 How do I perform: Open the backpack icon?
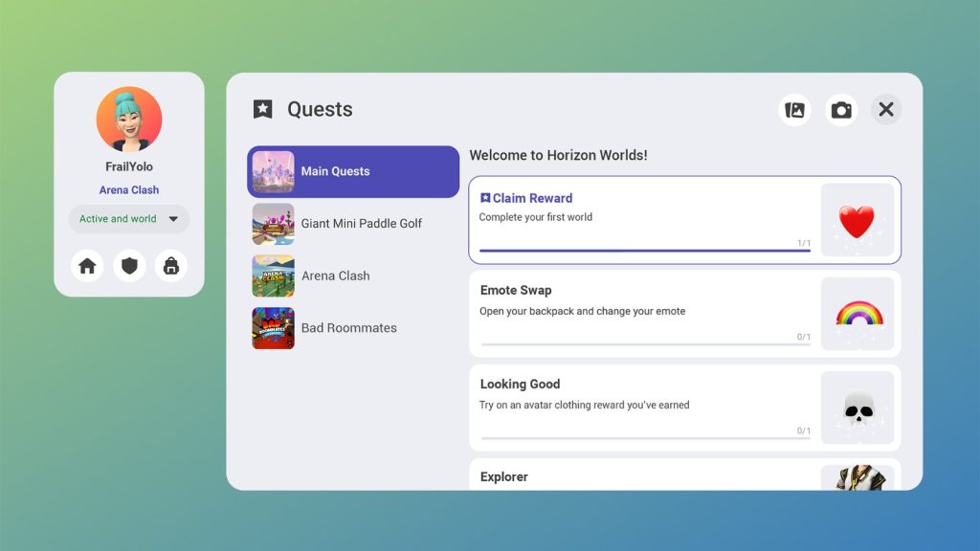tap(170, 265)
